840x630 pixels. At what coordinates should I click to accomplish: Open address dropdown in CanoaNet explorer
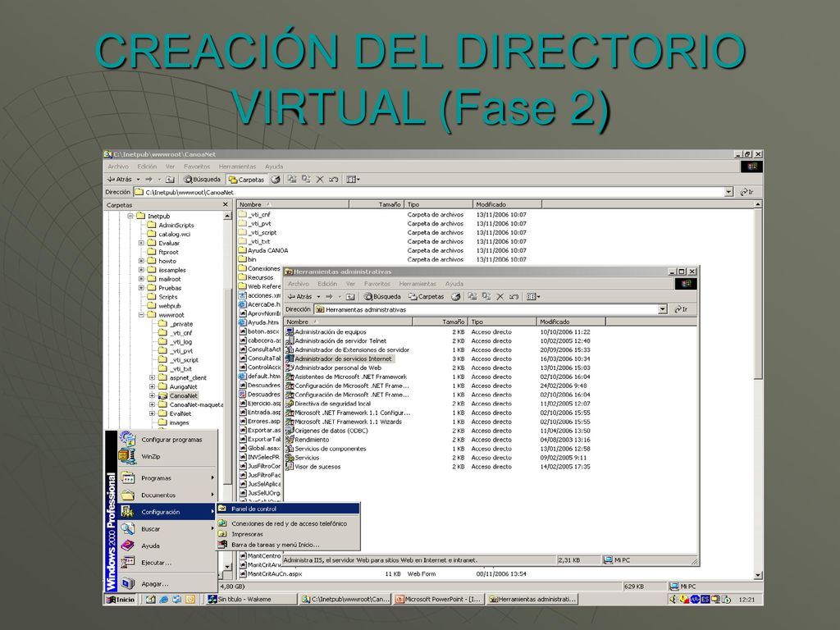pos(728,192)
